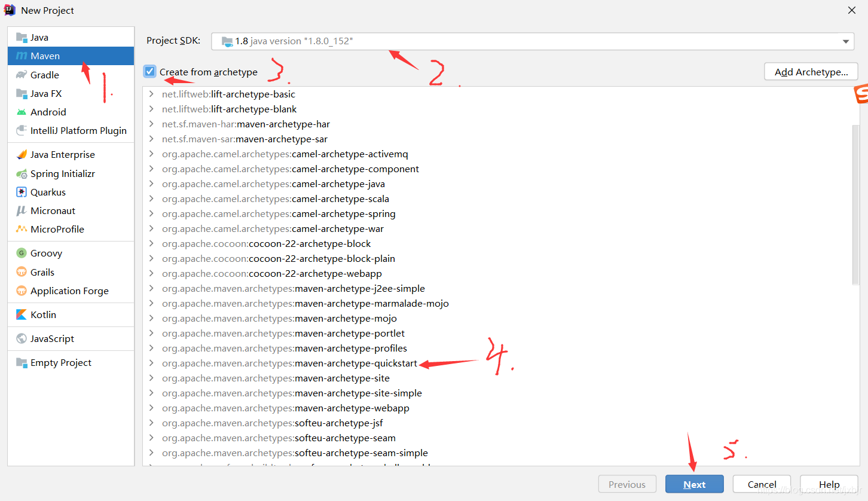The height and width of the screenshot is (501, 868).
Task: Expand the softeu-archetype-jsf node
Action: point(151,423)
